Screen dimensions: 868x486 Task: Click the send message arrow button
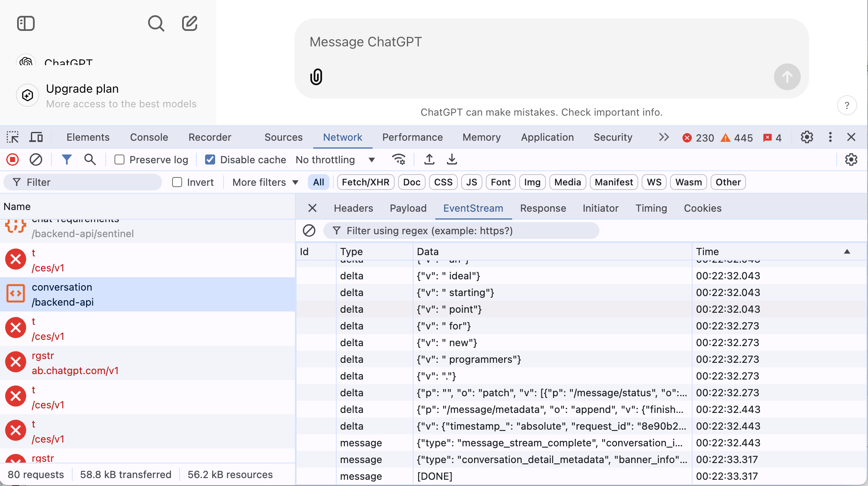coord(787,77)
